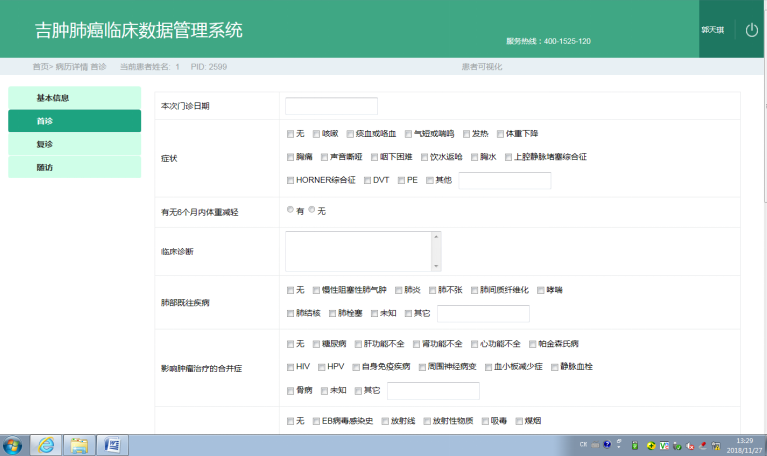Select 有 for weight loss in 6 months

290,210
